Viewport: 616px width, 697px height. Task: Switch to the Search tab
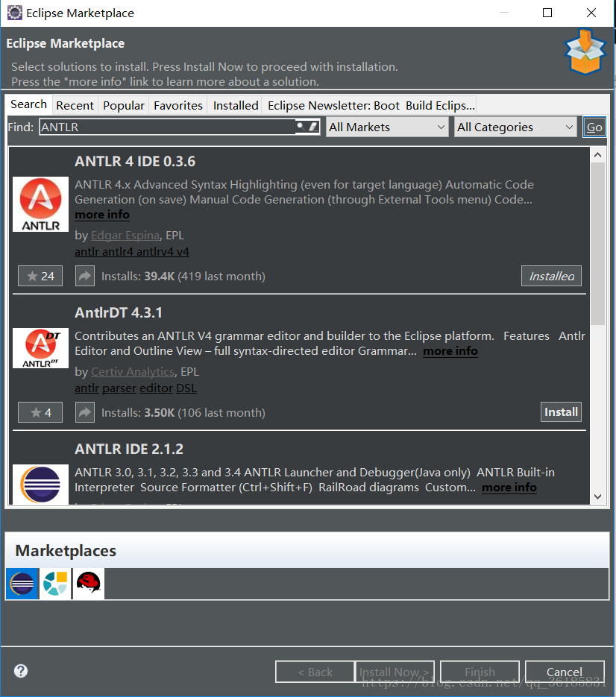pos(28,104)
